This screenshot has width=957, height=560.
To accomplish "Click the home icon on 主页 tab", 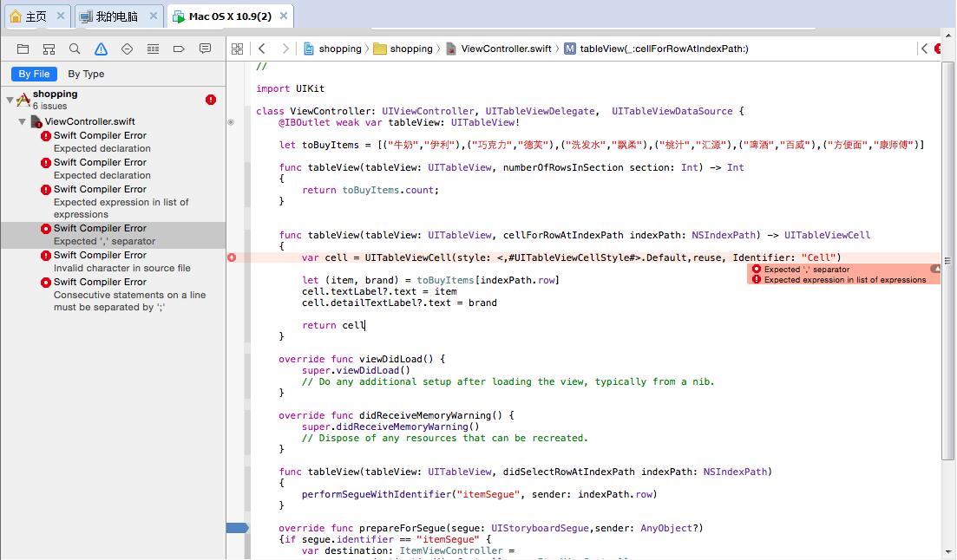I will [16, 16].
